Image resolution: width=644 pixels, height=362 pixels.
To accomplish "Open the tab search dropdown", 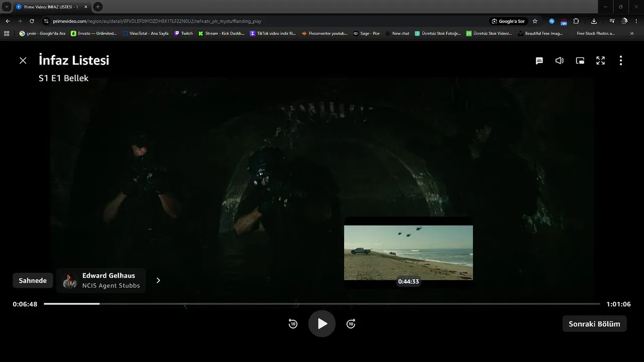I will [7, 7].
